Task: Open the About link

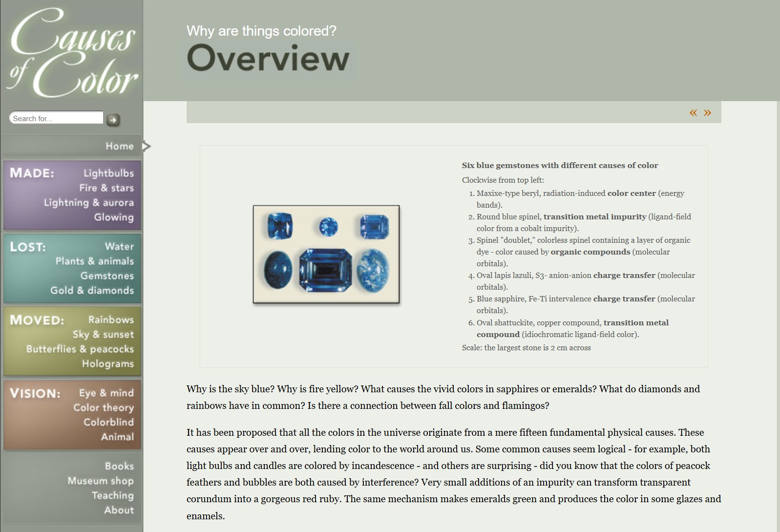Action: 119,510
